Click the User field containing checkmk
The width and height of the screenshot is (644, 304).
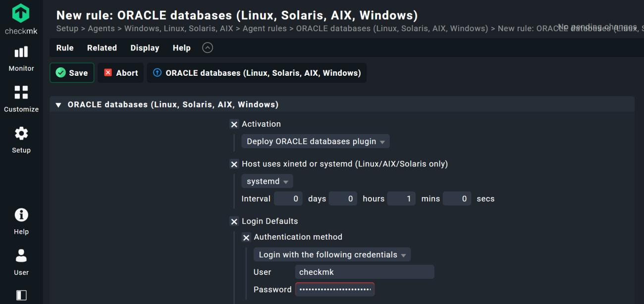click(364, 272)
